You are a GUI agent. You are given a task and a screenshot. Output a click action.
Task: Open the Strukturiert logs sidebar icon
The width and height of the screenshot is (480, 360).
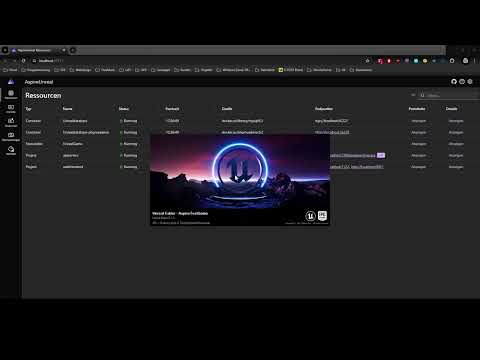coord(11,122)
